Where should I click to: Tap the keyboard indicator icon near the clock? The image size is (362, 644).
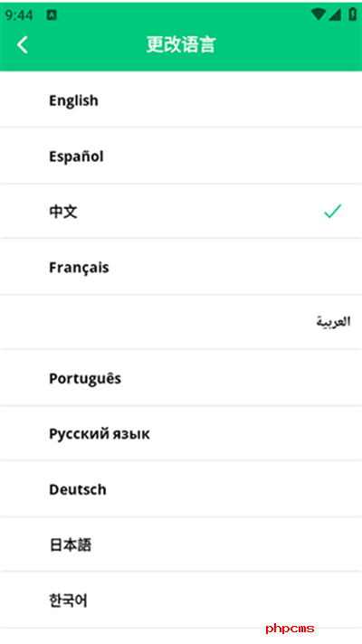[x=52, y=15]
